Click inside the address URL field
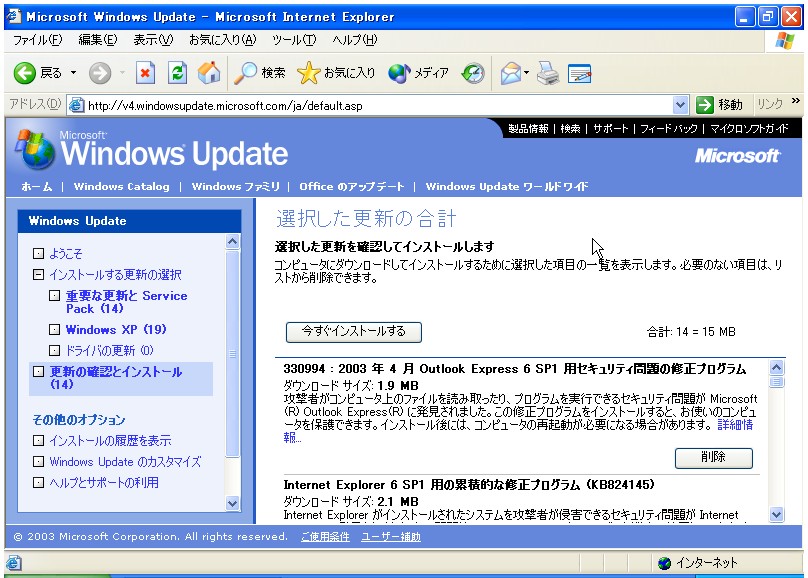 (379, 106)
